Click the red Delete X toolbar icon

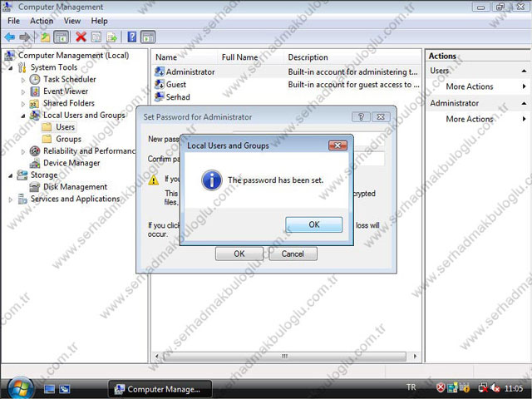point(81,37)
